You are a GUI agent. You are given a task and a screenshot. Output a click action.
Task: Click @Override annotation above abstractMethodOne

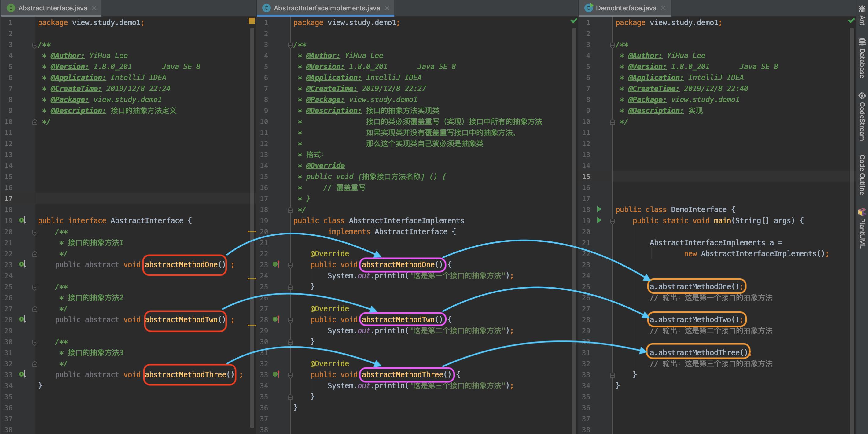point(329,253)
